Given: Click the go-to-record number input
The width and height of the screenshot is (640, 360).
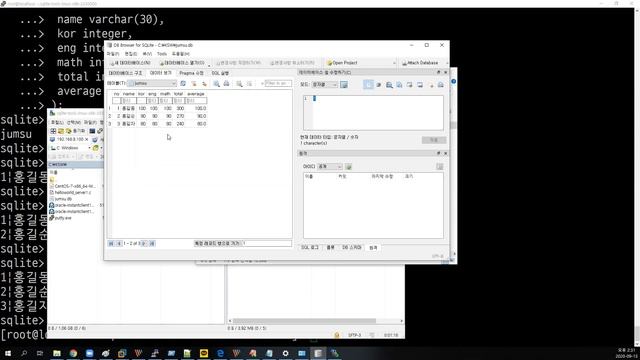Looking at the screenshot, I should pyautogui.click(x=267, y=244).
